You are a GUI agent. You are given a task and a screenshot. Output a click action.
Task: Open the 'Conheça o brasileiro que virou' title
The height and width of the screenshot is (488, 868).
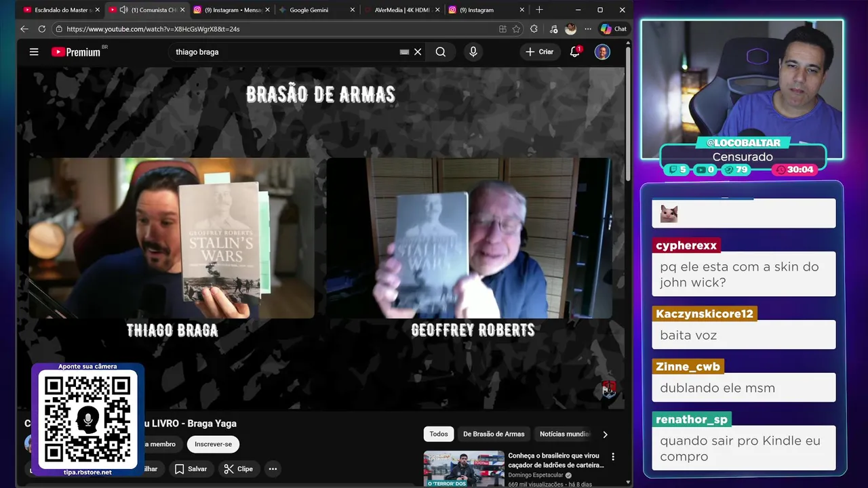click(x=555, y=460)
